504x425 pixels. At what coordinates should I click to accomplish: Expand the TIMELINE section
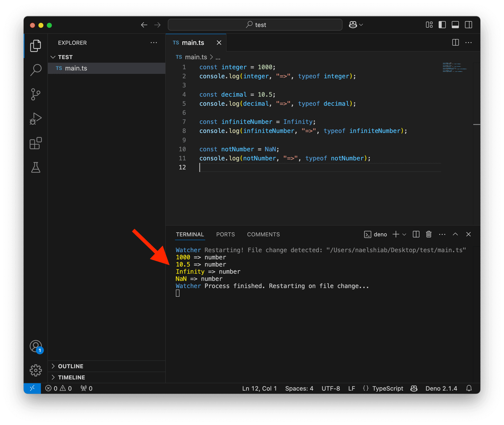point(71,377)
